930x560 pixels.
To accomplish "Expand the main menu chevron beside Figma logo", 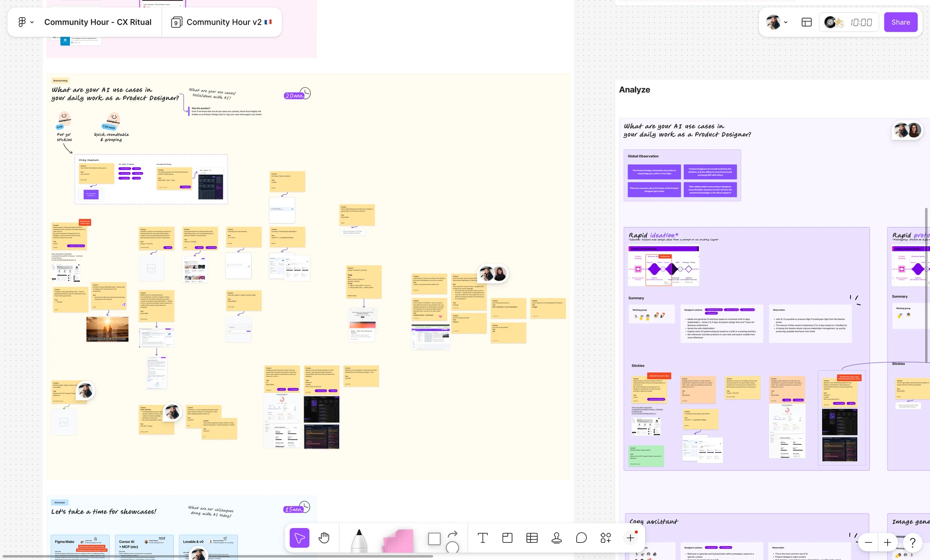I will [32, 22].
